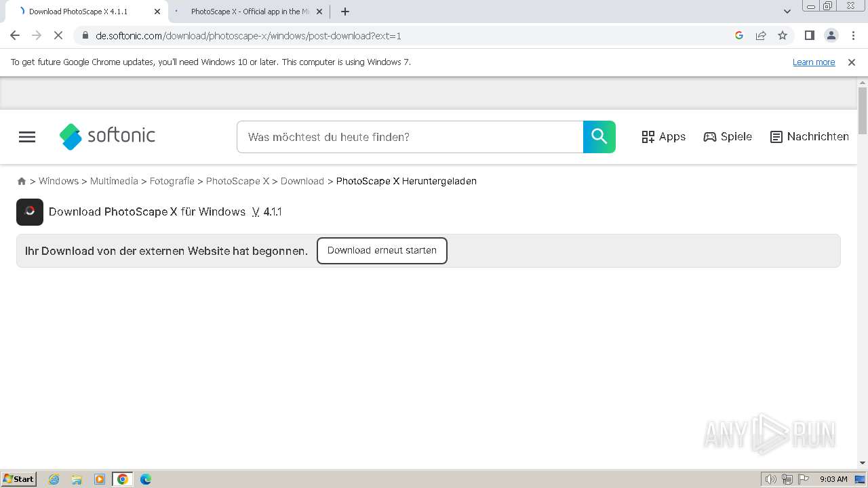Screen dimensions: 868x488
Task: Open the Nachrichten section
Action: 810,137
